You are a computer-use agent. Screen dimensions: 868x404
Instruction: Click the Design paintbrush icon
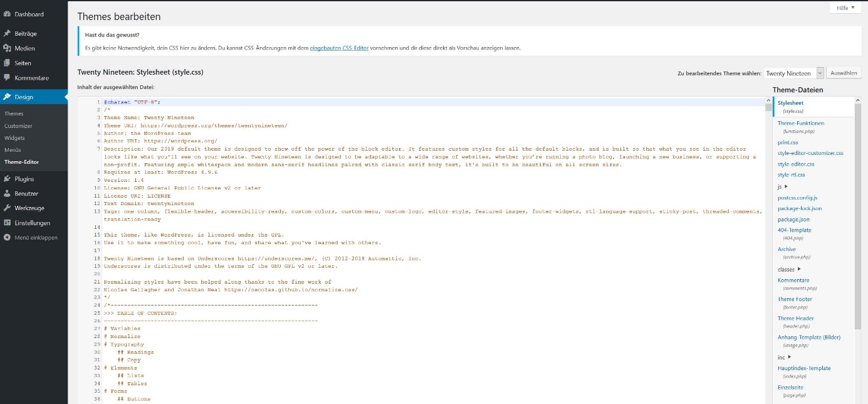coord(7,97)
